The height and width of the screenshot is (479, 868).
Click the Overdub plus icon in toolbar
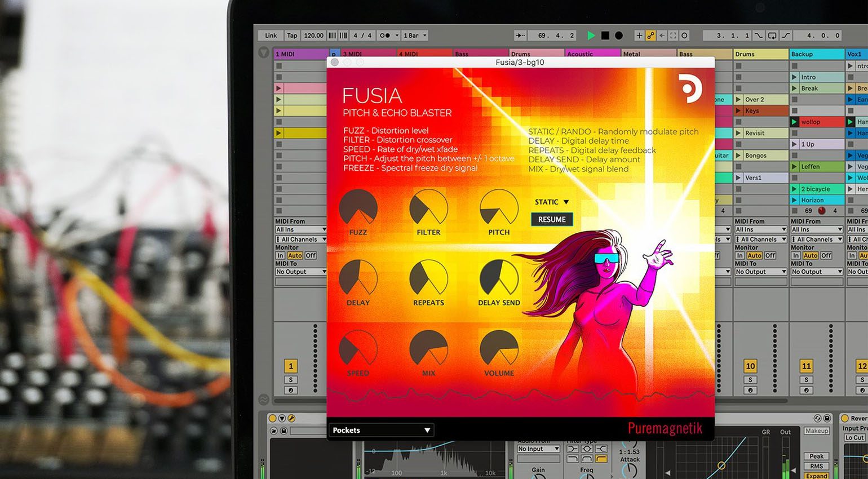coord(639,36)
